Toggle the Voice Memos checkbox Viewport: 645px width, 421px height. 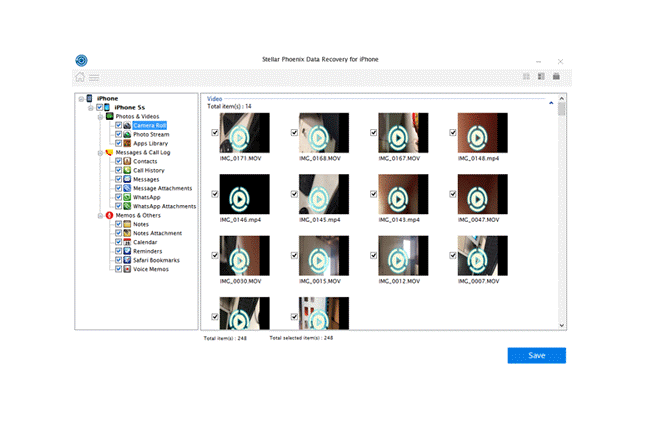tap(118, 269)
